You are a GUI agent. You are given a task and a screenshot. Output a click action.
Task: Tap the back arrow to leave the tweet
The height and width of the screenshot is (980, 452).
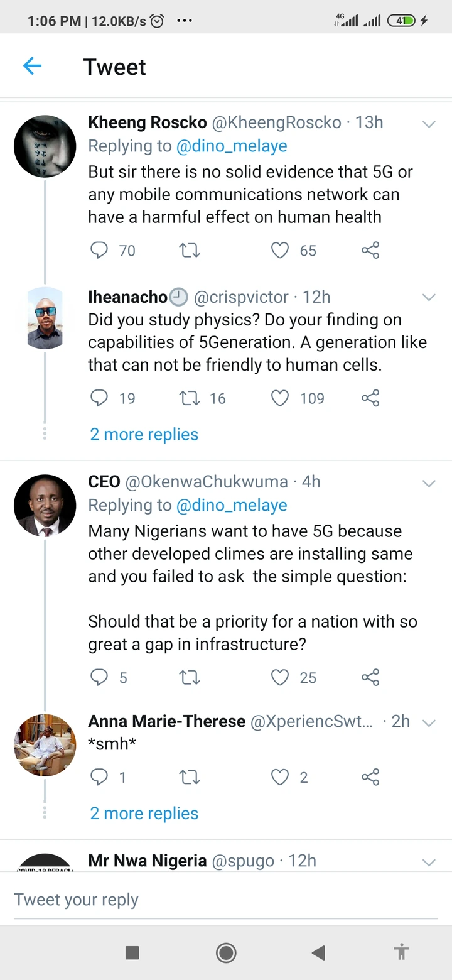pos(32,66)
